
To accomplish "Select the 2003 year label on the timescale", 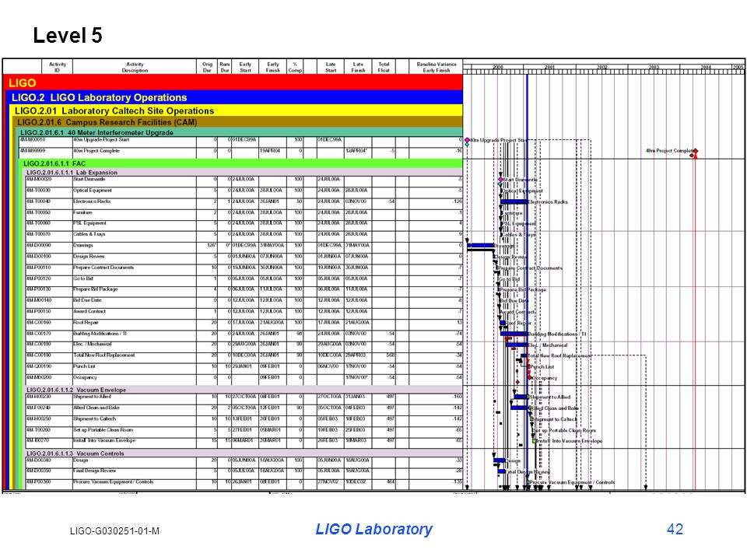I will pyautogui.click(x=654, y=67).
